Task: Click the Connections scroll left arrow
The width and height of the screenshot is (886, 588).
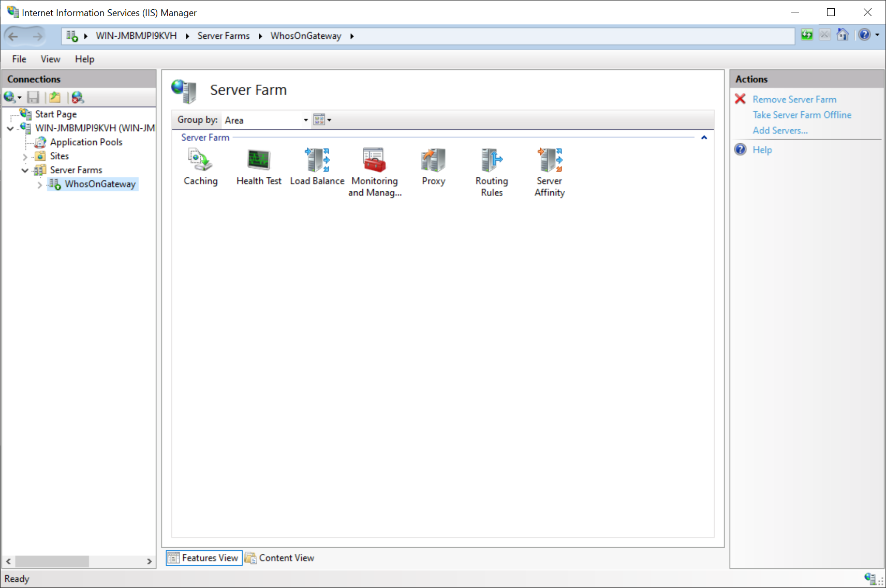Action: click(x=8, y=561)
